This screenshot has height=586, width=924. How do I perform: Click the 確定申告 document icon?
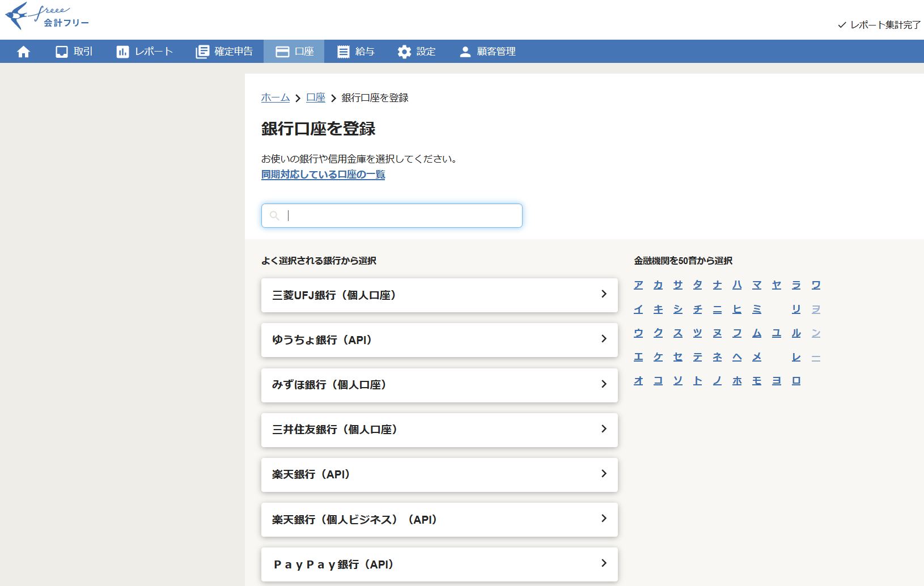(202, 52)
